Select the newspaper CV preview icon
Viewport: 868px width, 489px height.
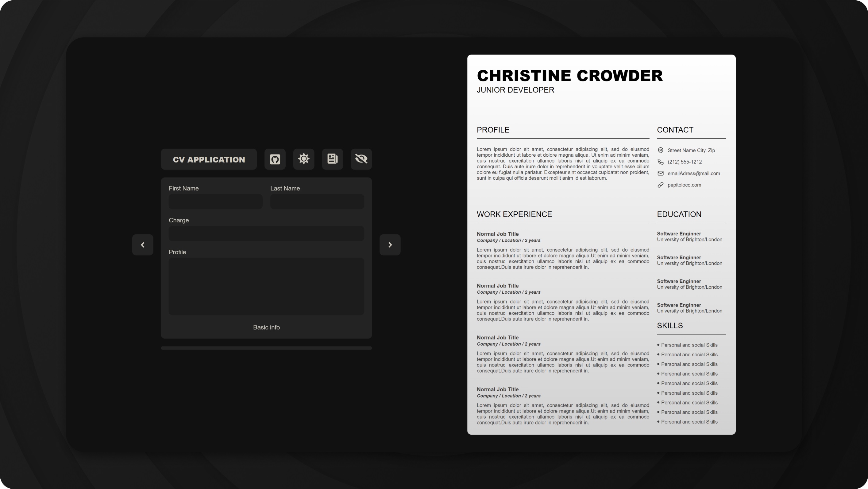click(x=332, y=159)
